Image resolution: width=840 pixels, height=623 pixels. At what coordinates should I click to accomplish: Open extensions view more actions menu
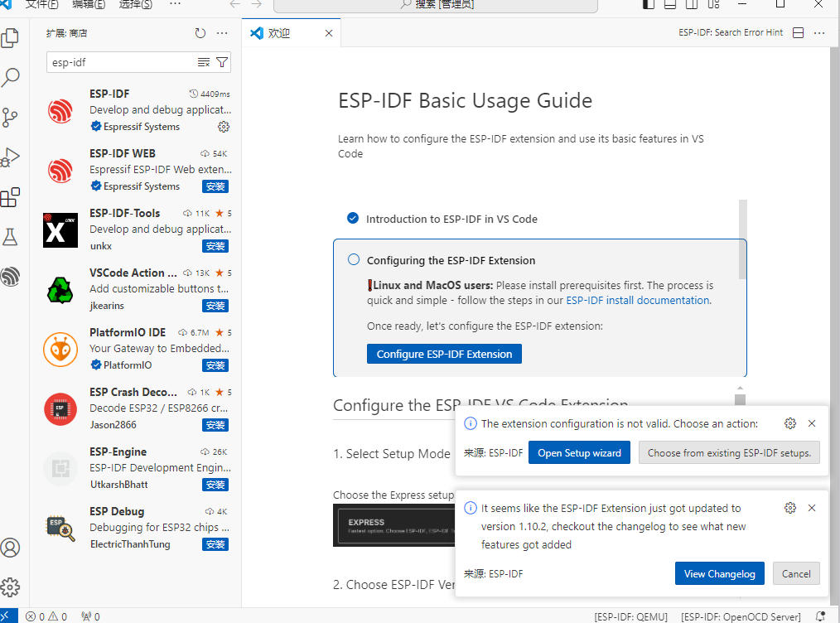(x=222, y=33)
